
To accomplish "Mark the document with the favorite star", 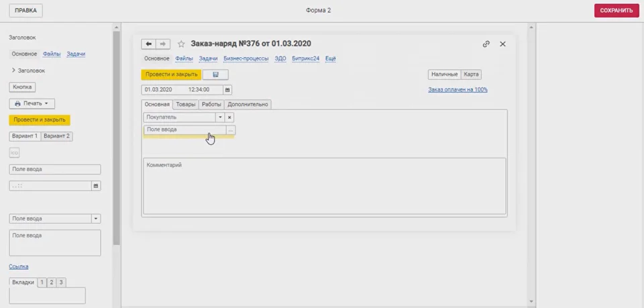I will click(181, 44).
